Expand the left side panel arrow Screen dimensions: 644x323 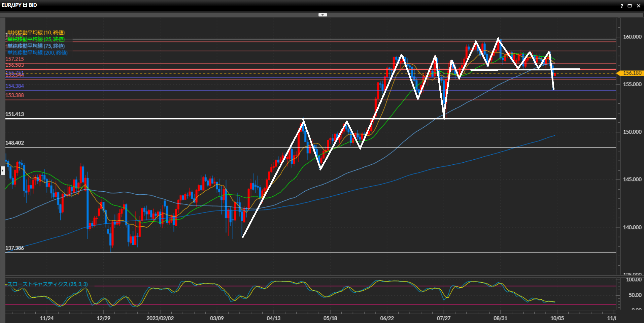pyautogui.click(x=3, y=170)
